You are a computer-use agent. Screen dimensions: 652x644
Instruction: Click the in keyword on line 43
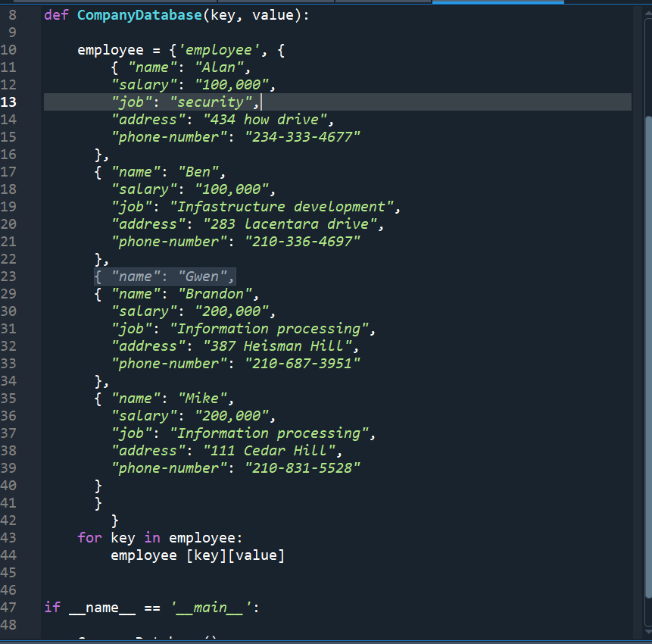tap(153, 537)
